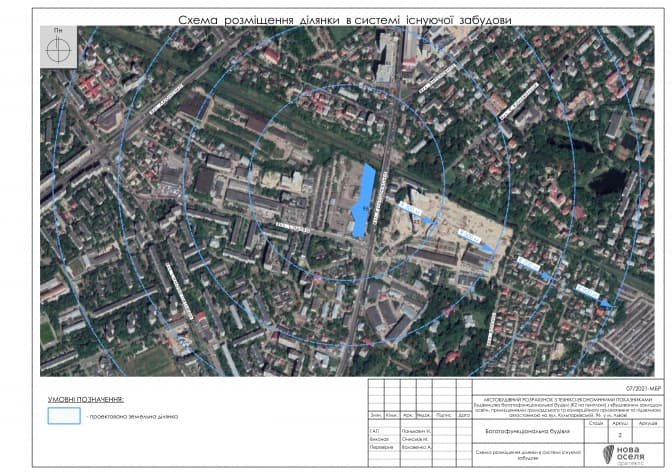672x475 pixels.
Task: Click the legend's blue-outlined parcel swatch
Action: pos(64,416)
